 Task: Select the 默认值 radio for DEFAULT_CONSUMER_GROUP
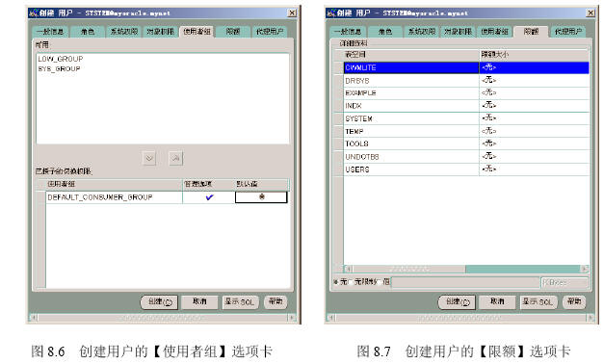[262, 197]
